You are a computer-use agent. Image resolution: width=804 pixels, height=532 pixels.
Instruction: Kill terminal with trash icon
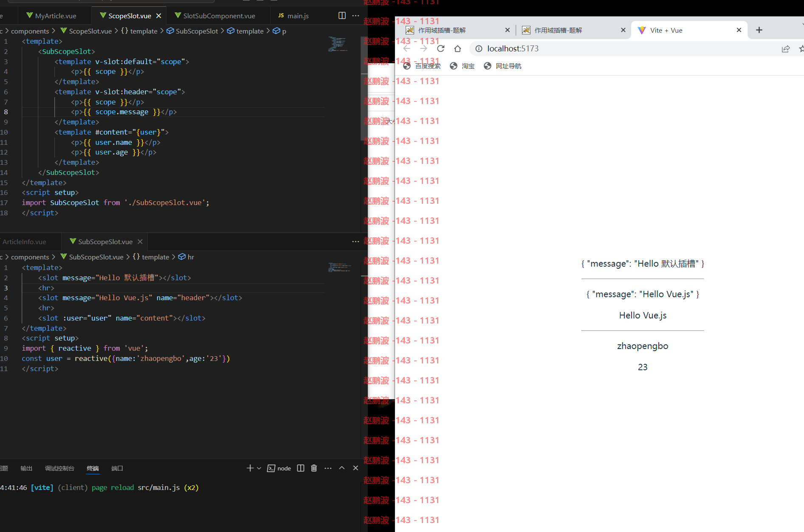click(x=314, y=468)
